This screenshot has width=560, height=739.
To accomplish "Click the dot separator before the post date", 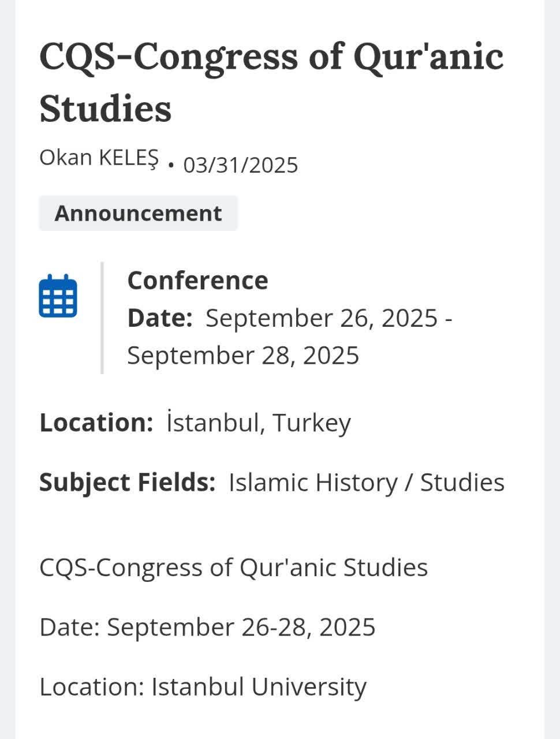I will (171, 166).
